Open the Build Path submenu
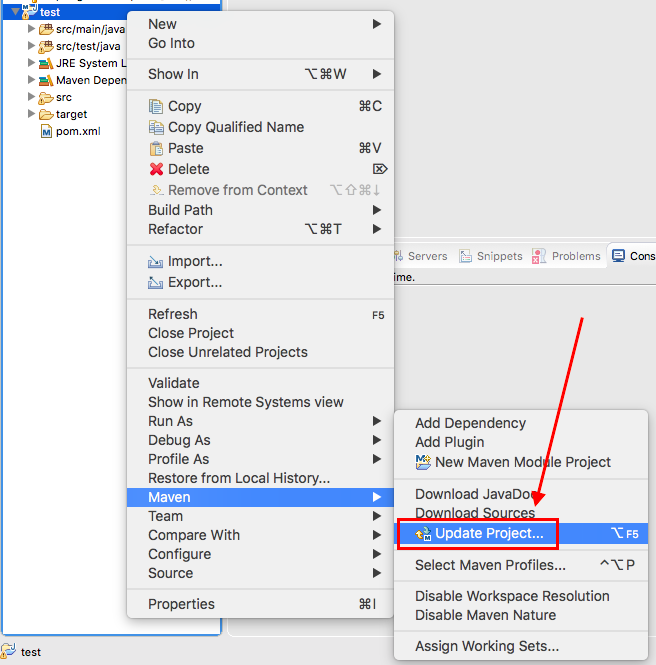 point(180,210)
